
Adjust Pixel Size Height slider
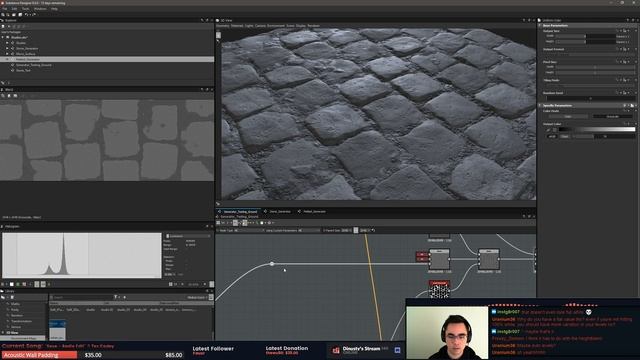(x=595, y=72)
